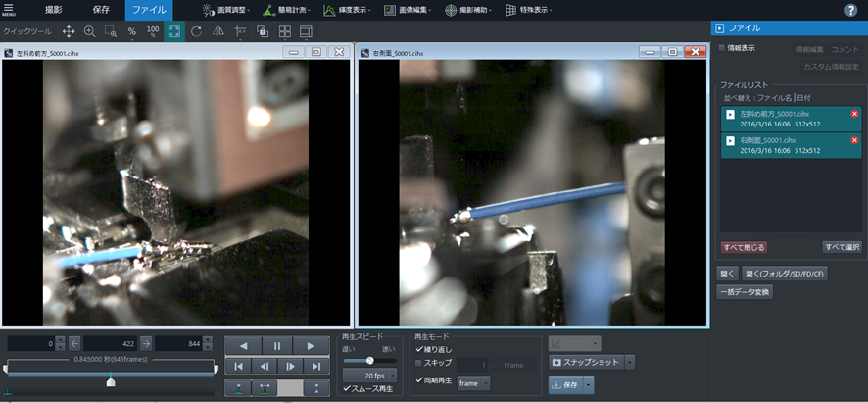The width and height of the screenshot is (868, 403).
Task: Click the すべて閉じる button
Action: point(744,247)
